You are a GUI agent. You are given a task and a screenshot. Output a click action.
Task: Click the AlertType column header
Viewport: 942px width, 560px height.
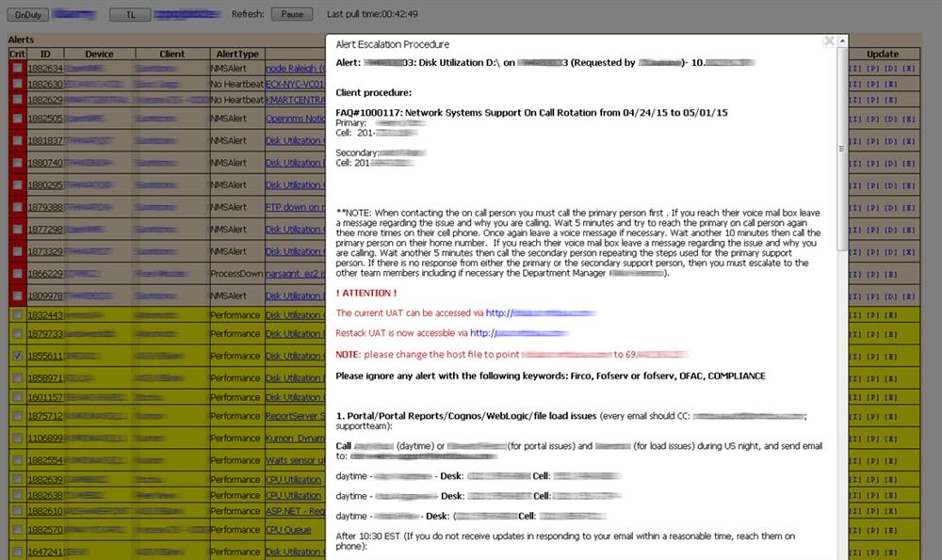(237, 54)
